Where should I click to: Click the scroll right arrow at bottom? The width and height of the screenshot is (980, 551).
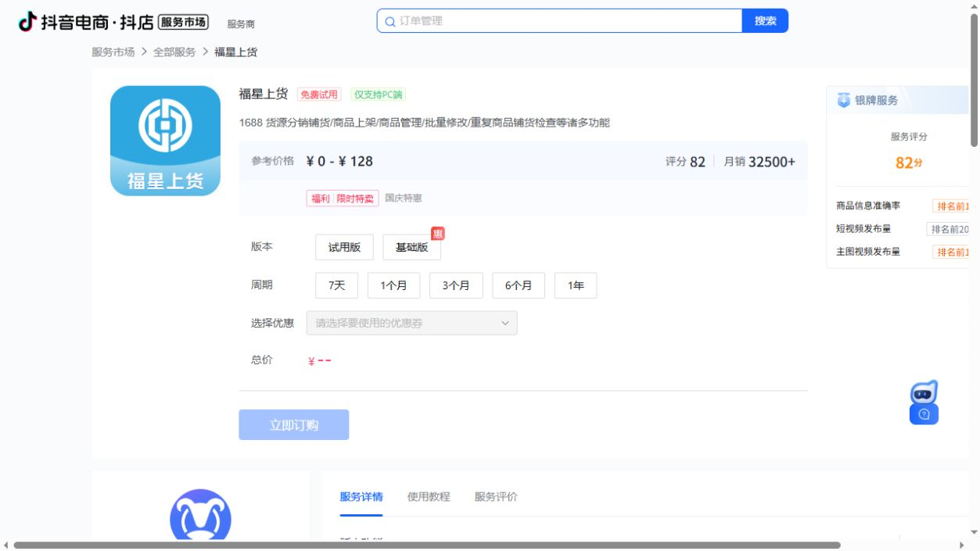click(962, 545)
